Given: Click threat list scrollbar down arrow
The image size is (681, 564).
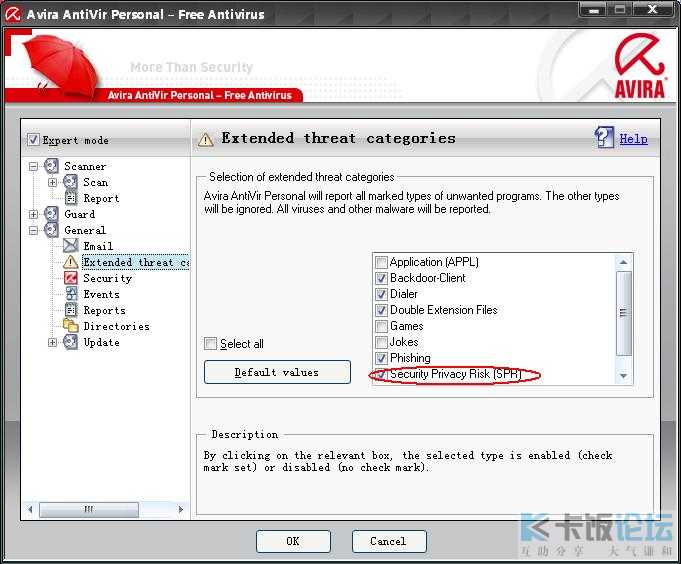Looking at the screenshot, I should point(624,376).
